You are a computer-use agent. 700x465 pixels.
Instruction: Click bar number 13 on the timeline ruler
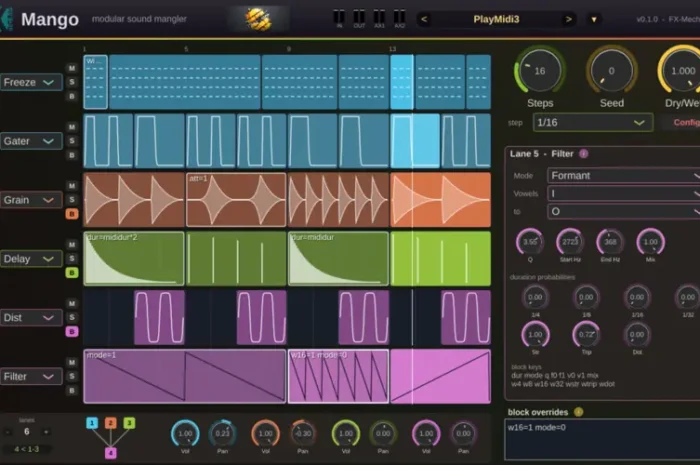pyautogui.click(x=392, y=49)
